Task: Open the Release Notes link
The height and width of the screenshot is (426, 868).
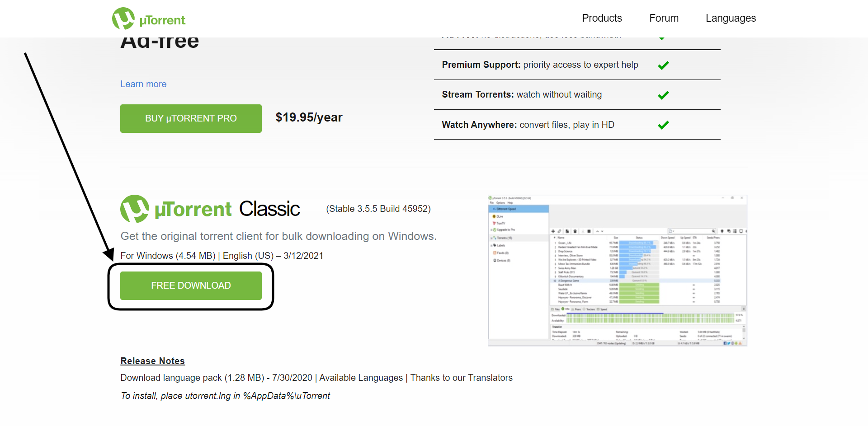Action: click(153, 361)
